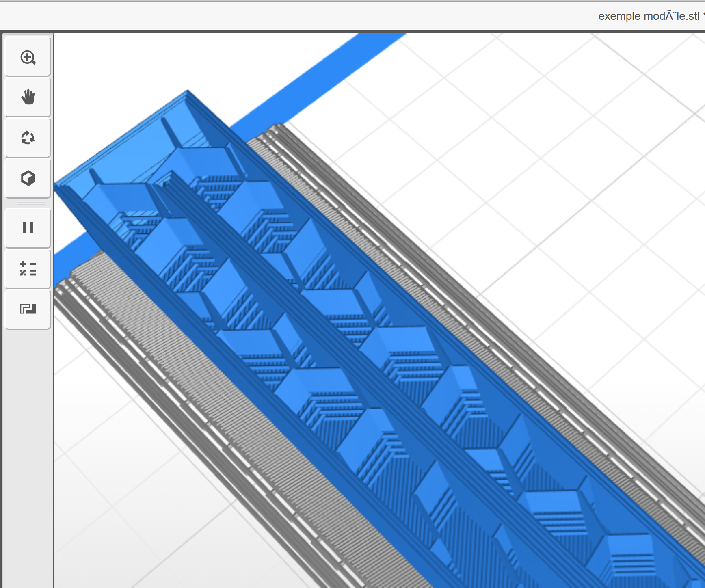Click the layer view squares icon
Screen dimensions: 705x588
(x=28, y=309)
